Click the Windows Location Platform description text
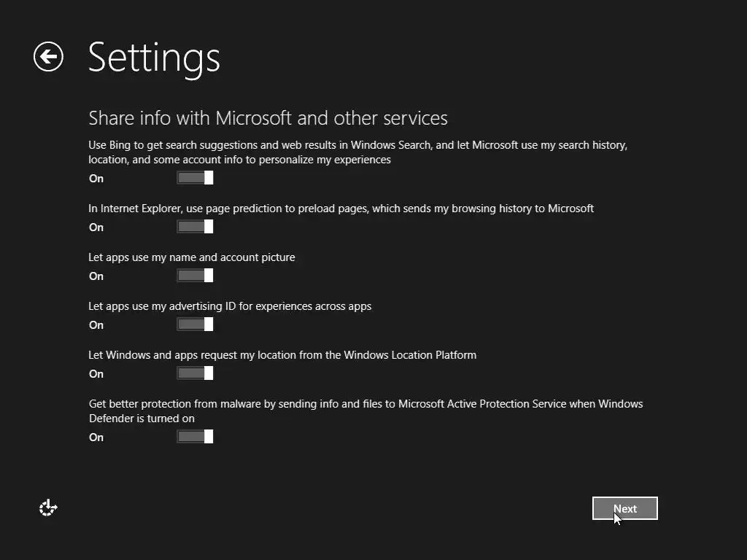Viewport: 747px width, 560px height. point(282,355)
